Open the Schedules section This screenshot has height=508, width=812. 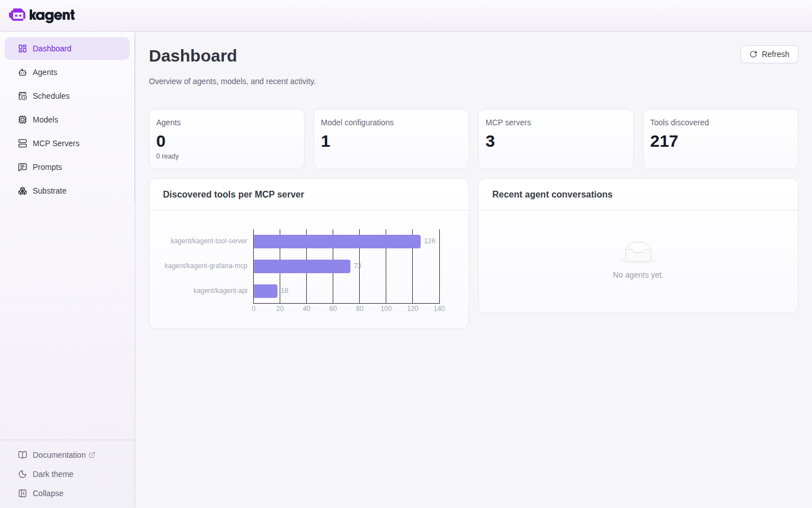tap(67, 96)
